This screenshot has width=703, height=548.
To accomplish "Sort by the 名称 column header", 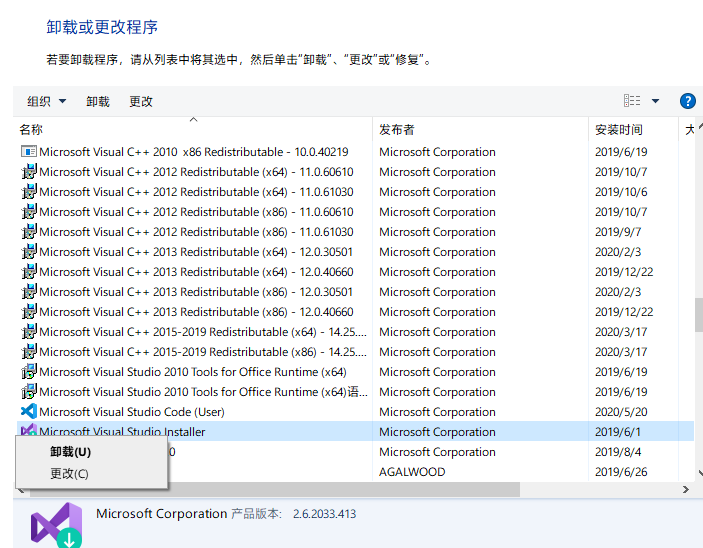I will point(31,130).
